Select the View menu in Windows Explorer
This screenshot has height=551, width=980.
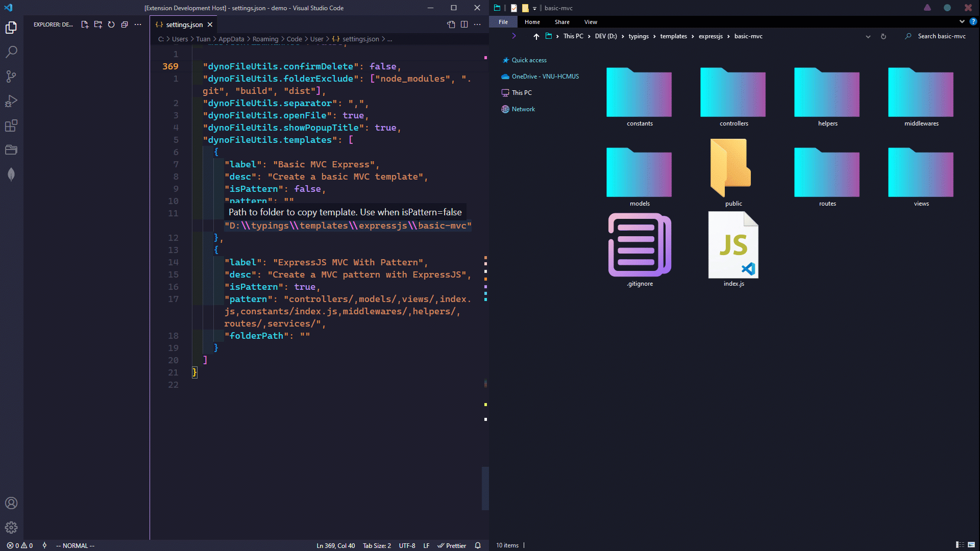pos(590,21)
